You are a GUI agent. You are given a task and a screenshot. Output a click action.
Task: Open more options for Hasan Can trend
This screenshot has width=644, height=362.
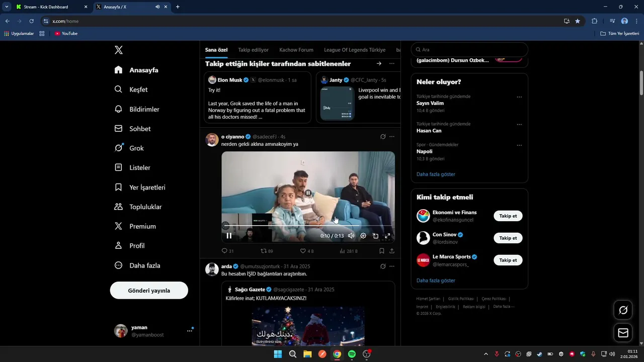click(519, 125)
